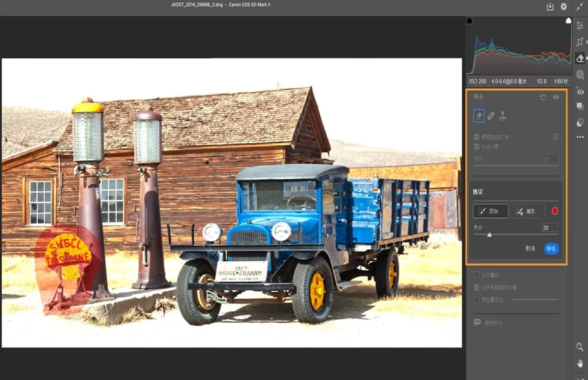Screen dimensions: 588x380
Task: Open the Edit adjustments panel
Action: pos(580,25)
